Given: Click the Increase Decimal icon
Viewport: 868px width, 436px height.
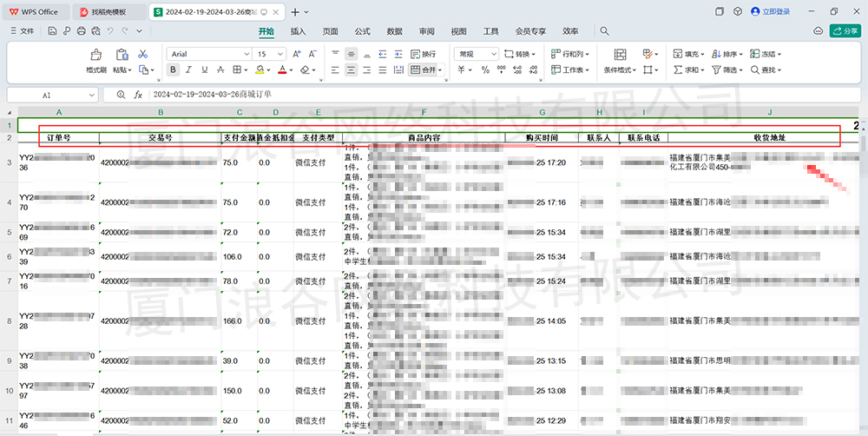Looking at the screenshot, I should pyautogui.click(x=517, y=69).
